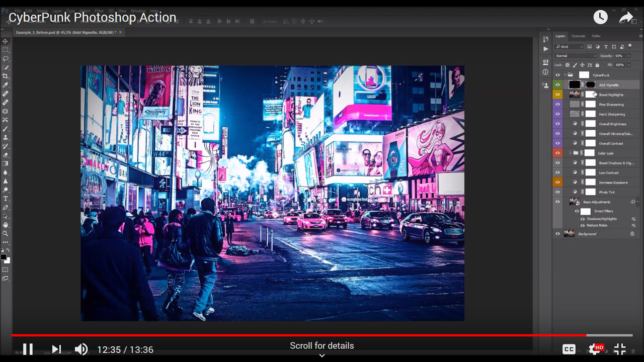Select the Lasso tool
The width and height of the screenshot is (644, 362).
(x=6, y=59)
